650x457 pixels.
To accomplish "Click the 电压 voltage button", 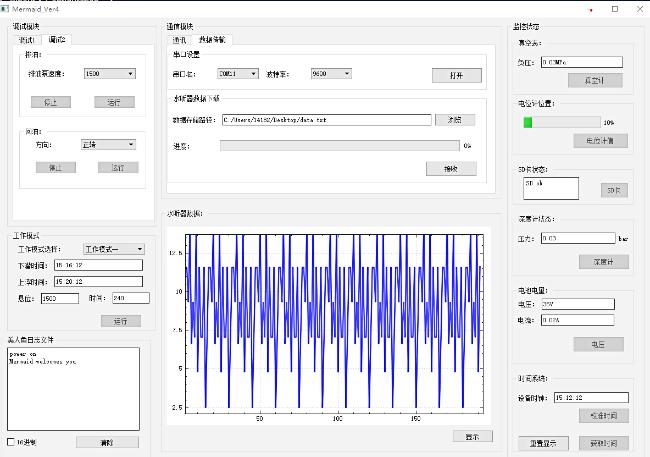I will [598, 344].
